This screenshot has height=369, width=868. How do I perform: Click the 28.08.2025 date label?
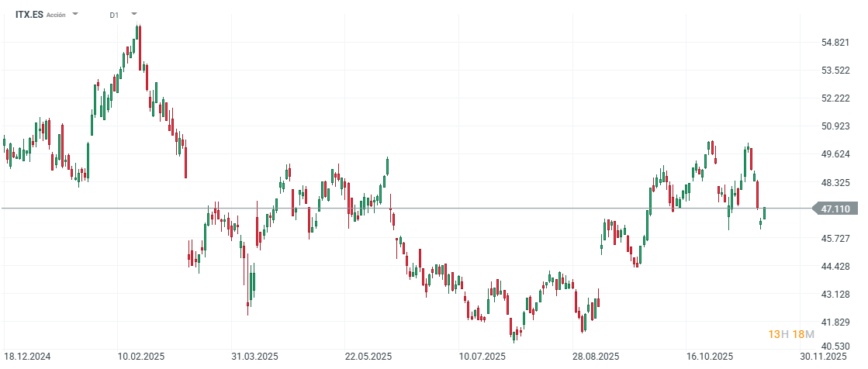point(596,357)
